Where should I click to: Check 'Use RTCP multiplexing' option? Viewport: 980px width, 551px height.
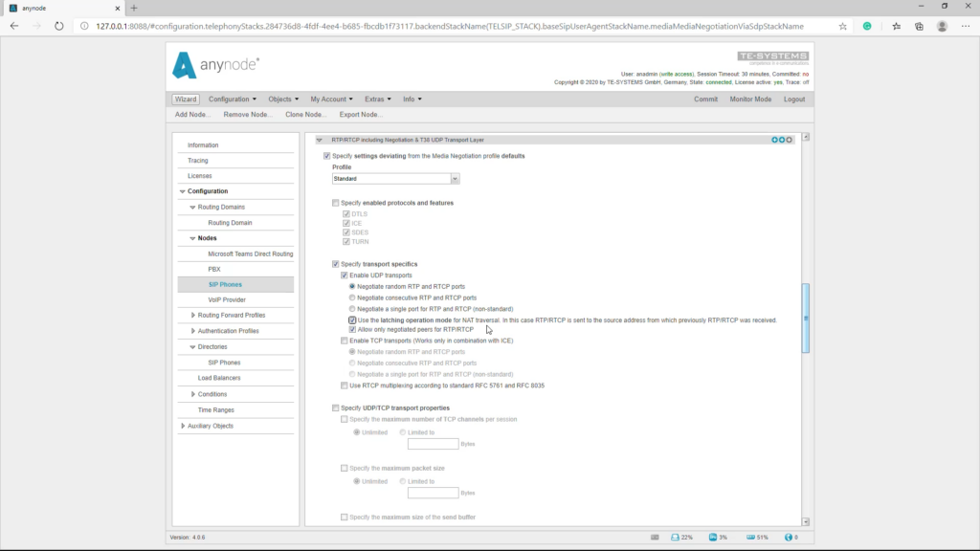(345, 386)
